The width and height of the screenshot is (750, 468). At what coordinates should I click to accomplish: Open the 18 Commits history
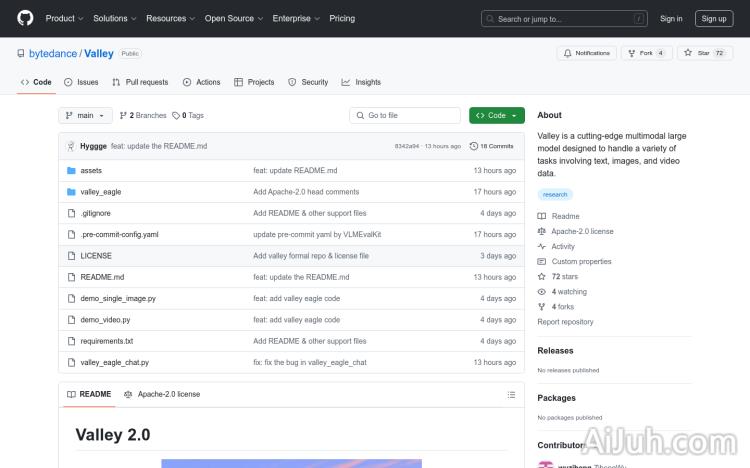[491, 146]
